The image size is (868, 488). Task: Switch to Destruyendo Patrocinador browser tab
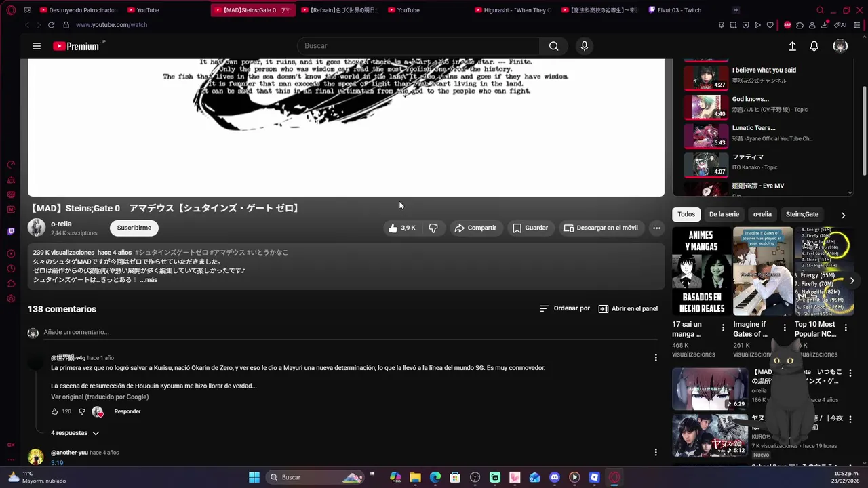79,10
